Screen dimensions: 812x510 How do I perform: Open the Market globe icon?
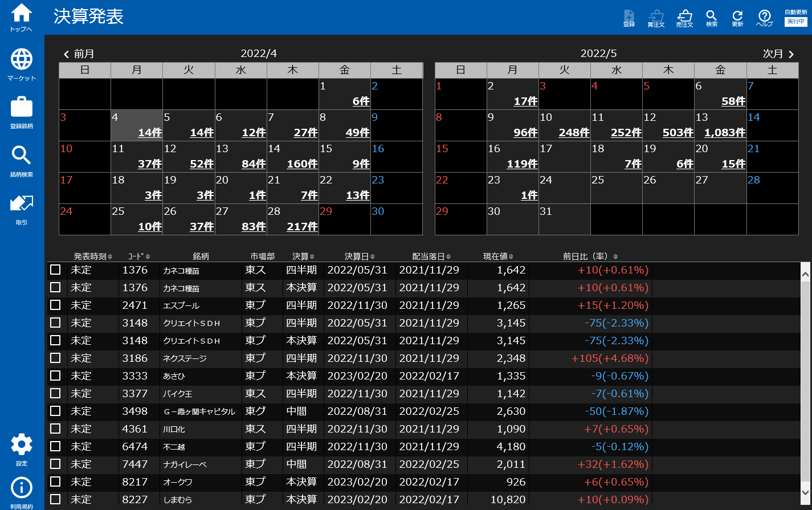click(x=22, y=64)
